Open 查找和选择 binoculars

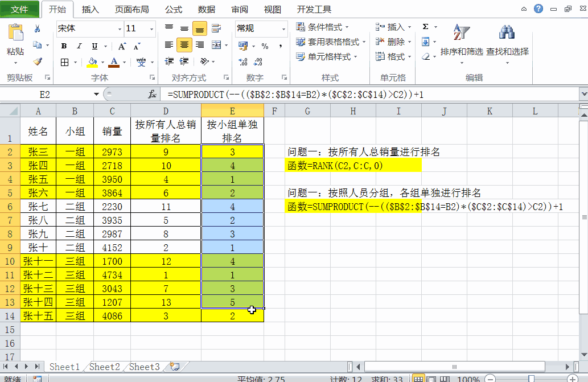[x=507, y=43]
